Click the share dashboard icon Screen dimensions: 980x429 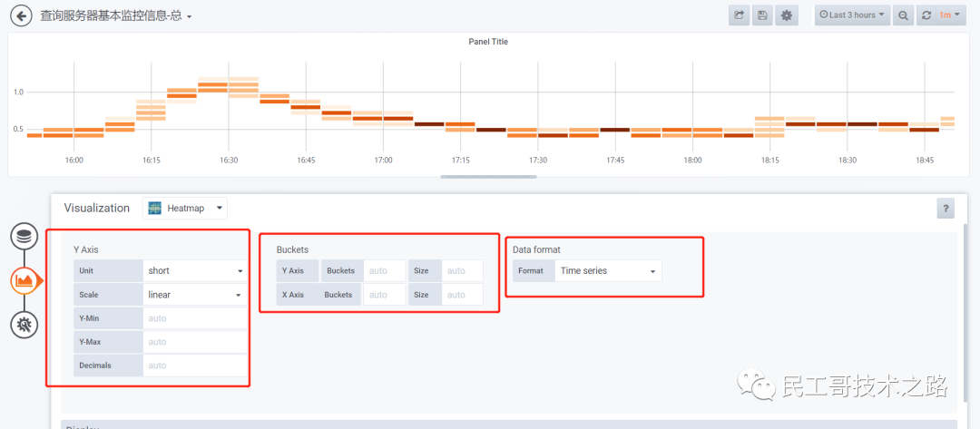[739, 15]
